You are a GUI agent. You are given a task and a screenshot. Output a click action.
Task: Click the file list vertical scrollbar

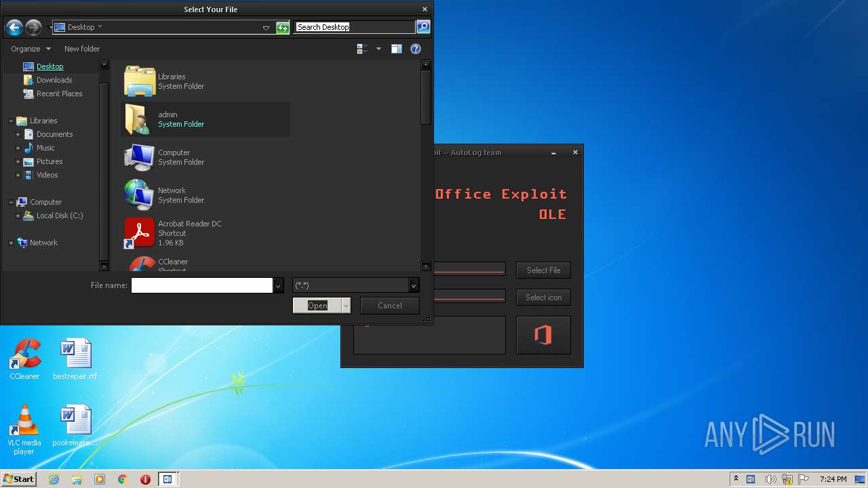426,98
